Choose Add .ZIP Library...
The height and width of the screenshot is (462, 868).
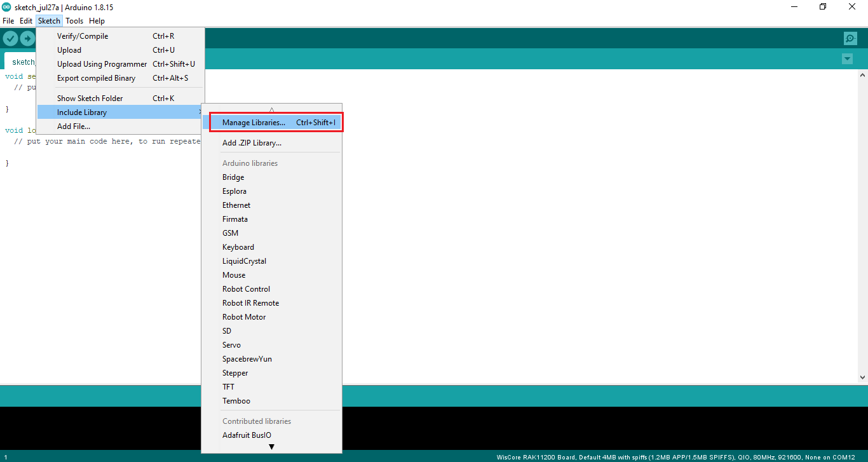coord(272,143)
